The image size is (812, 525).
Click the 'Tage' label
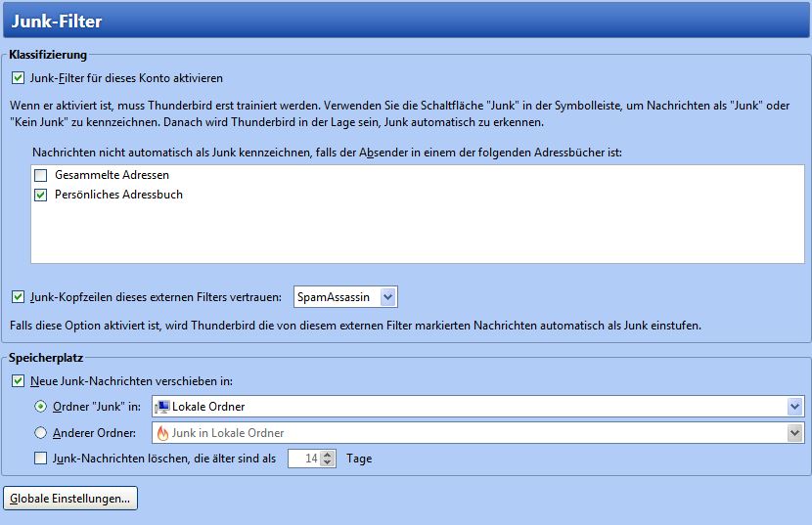pyautogui.click(x=359, y=459)
